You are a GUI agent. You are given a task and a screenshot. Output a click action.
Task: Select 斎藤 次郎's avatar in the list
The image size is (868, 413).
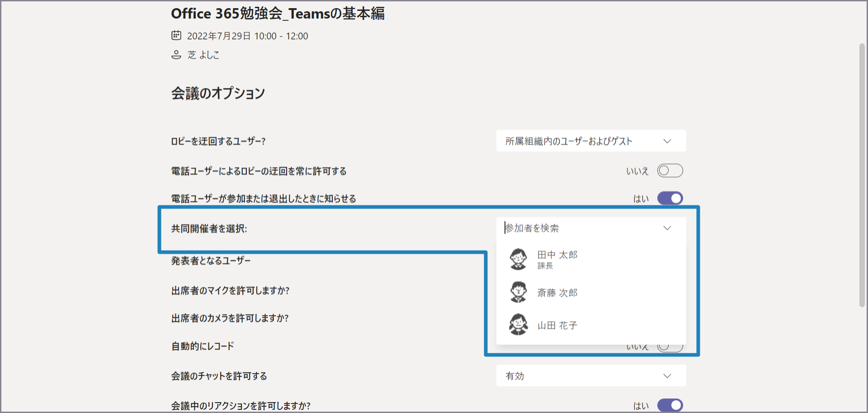[518, 292]
